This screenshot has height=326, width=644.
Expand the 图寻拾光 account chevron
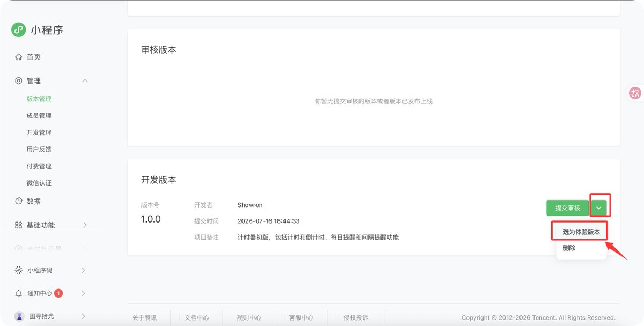tap(83, 316)
